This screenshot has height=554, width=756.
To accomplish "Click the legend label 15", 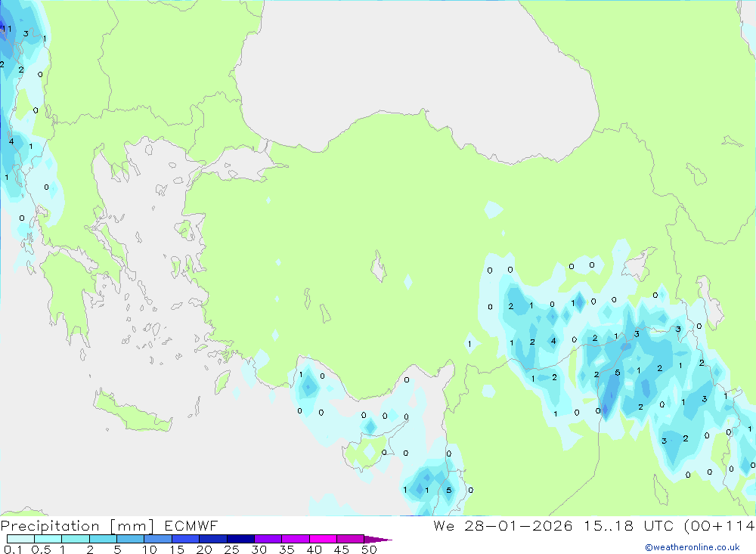I will coord(177,549).
